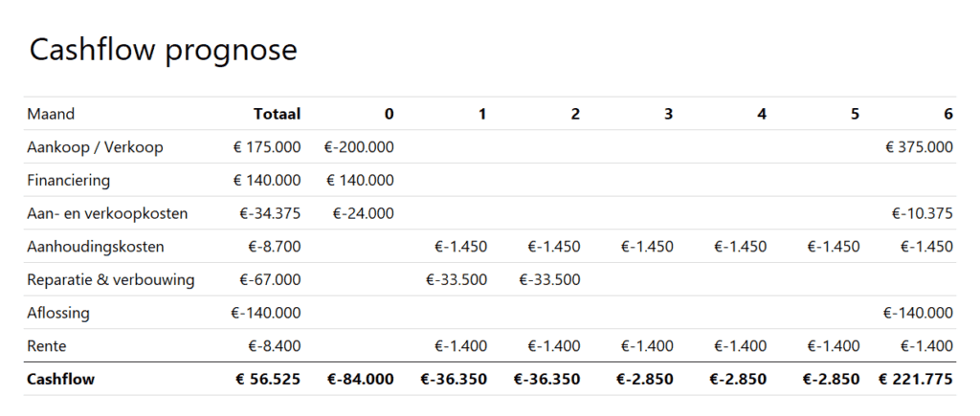This screenshot has width=980, height=416.
Task: Select the €-200.000 purchase cell
Action: click(x=359, y=147)
